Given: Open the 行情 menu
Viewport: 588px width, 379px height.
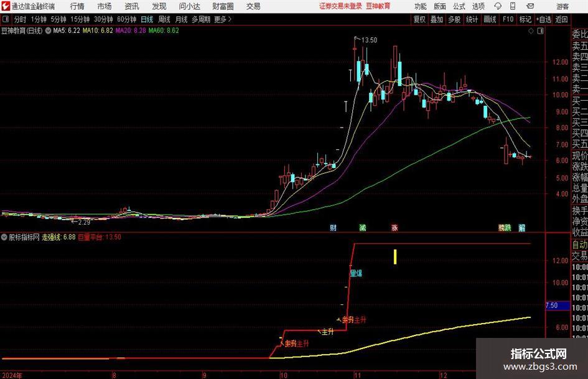Looking at the screenshot, I should click(x=77, y=6).
